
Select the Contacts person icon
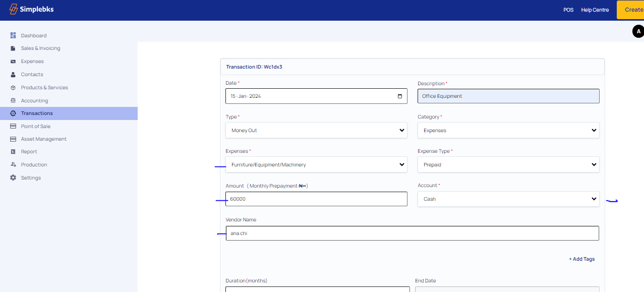click(x=13, y=75)
